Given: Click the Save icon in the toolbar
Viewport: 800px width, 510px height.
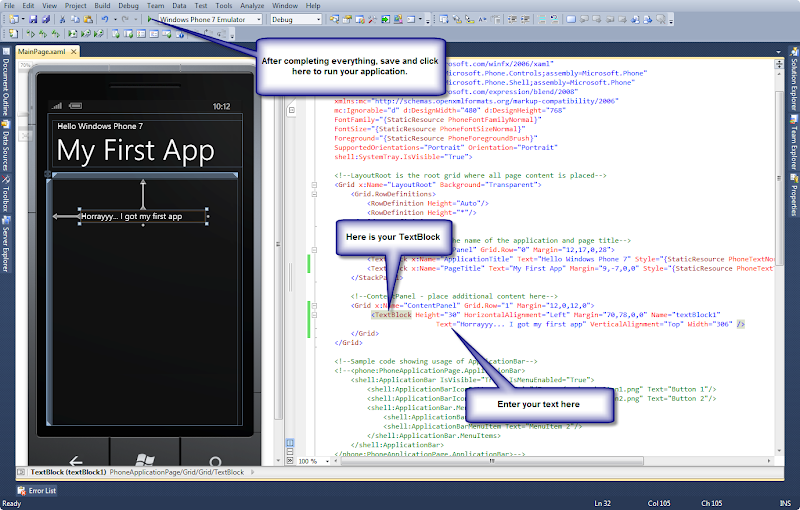Looking at the screenshot, I should pos(33,19).
